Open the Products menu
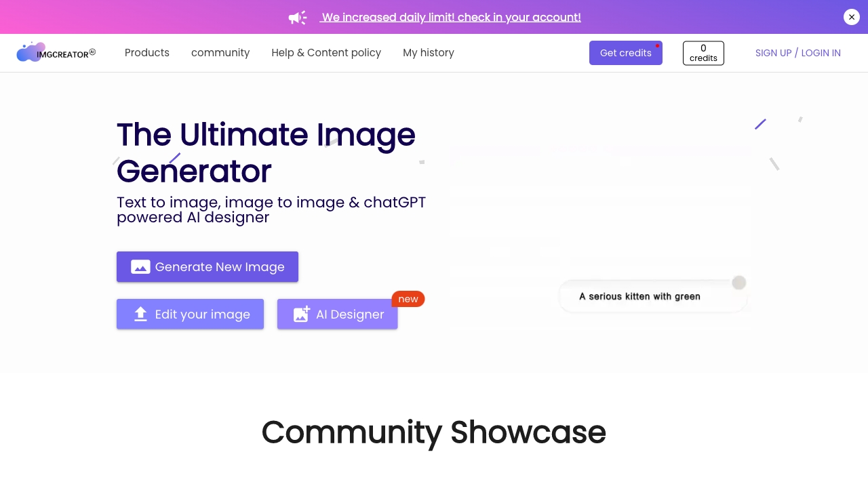Screen dimensions: 868x488 click(147, 53)
